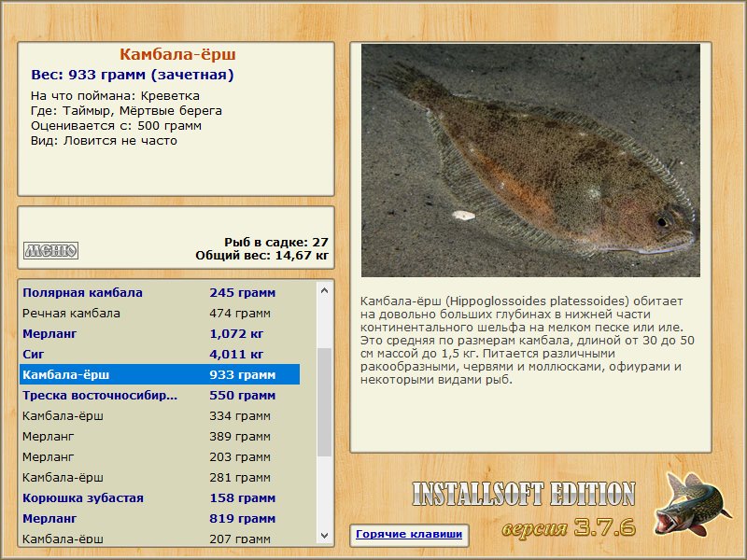Select the Сиг 4,011 кг row

pyautogui.click(x=160, y=354)
